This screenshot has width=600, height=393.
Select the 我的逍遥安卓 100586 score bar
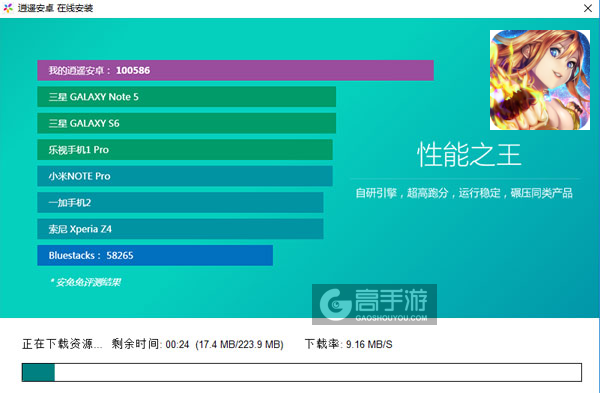235,70
